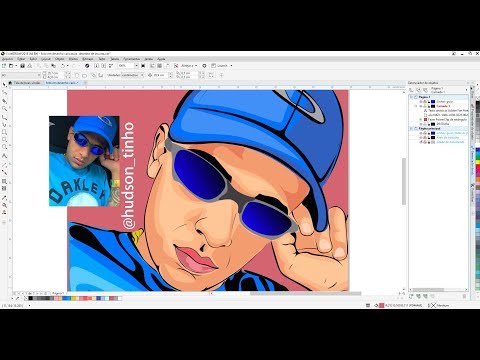The image size is (480, 360).
Task: Toggle lock icon of the Camada 1 layer
Action: click(x=429, y=106)
